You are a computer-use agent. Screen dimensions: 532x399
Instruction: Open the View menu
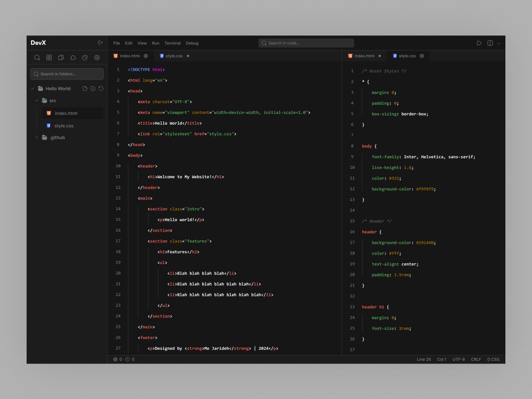coord(142,43)
